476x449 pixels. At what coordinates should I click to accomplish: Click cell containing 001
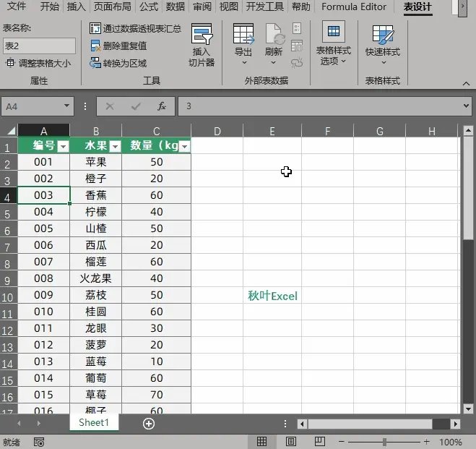[x=44, y=162]
